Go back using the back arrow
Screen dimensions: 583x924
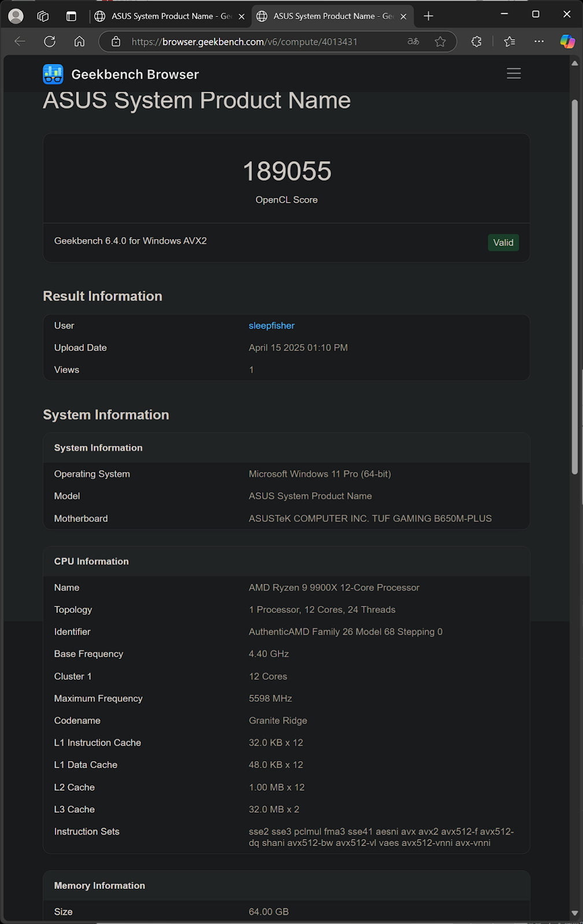coord(20,42)
